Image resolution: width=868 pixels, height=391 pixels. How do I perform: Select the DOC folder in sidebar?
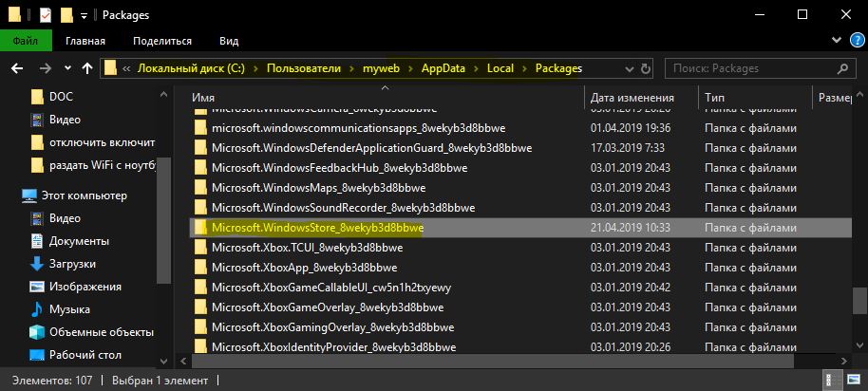click(x=61, y=97)
